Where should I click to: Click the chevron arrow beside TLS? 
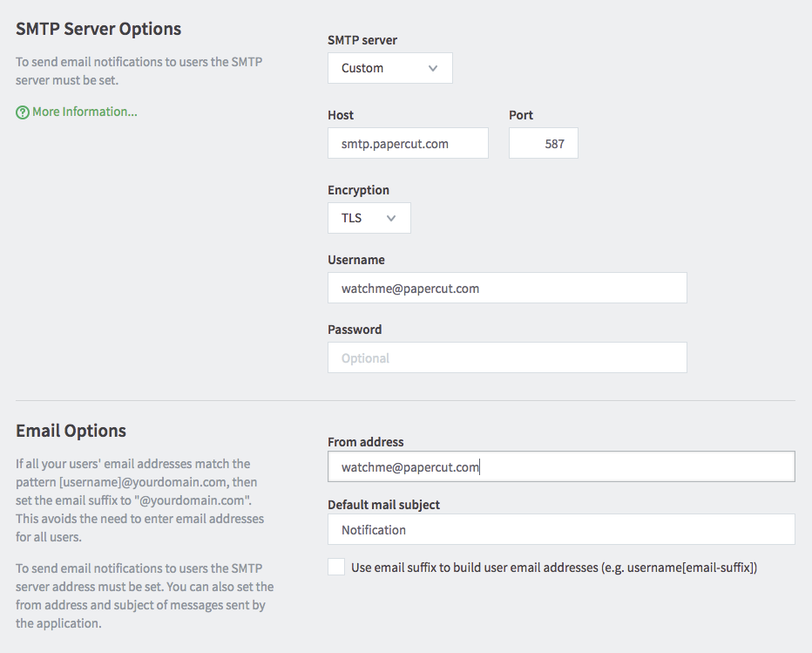391,218
